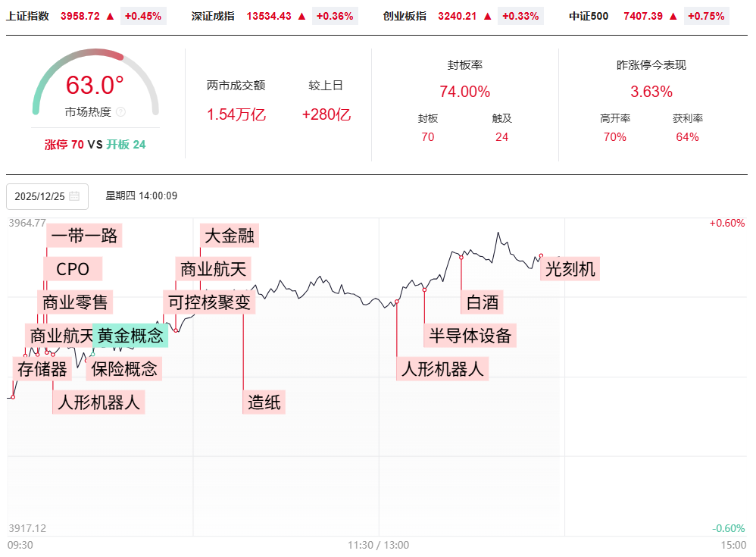The width and height of the screenshot is (756, 557).
Task: Open the 中证500 index quote
Action: (x=589, y=15)
